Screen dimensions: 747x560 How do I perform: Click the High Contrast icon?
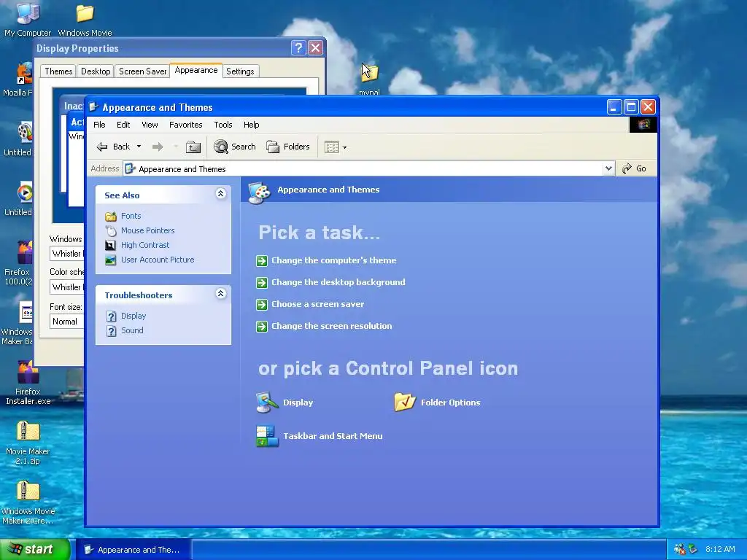coord(111,245)
